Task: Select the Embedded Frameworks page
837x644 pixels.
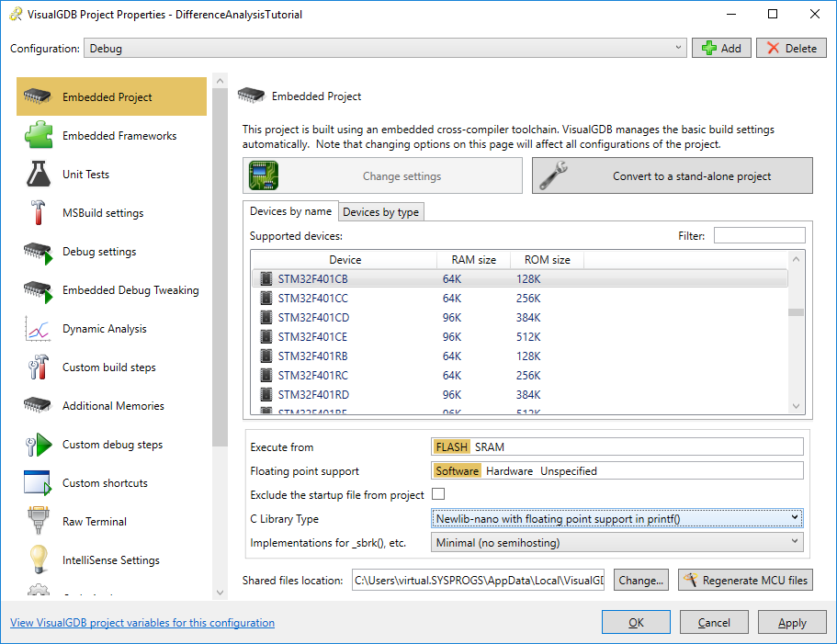Action: (111, 135)
